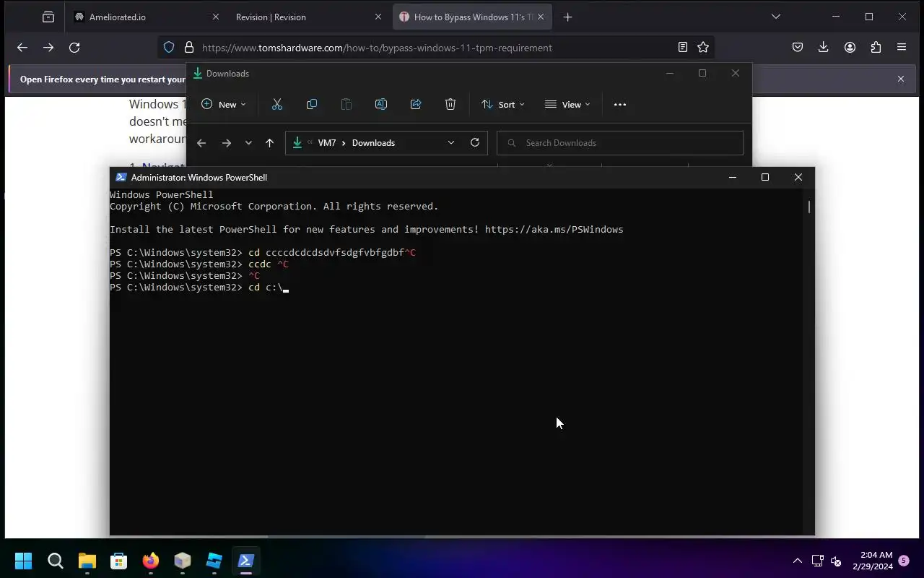Click shield tracking protection icon
Screen dimensions: 924x578
[x=169, y=48]
